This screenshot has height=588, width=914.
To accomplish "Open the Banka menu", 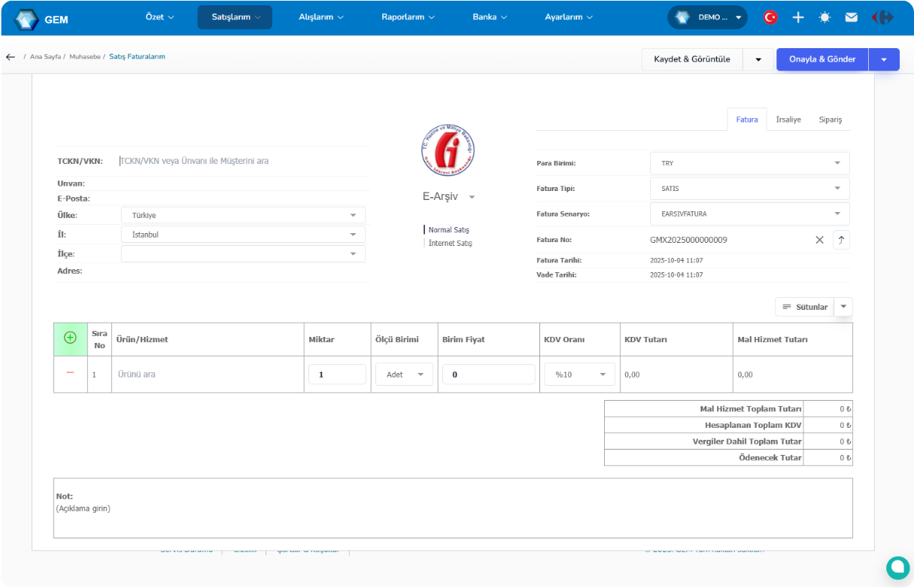I will pos(490,17).
